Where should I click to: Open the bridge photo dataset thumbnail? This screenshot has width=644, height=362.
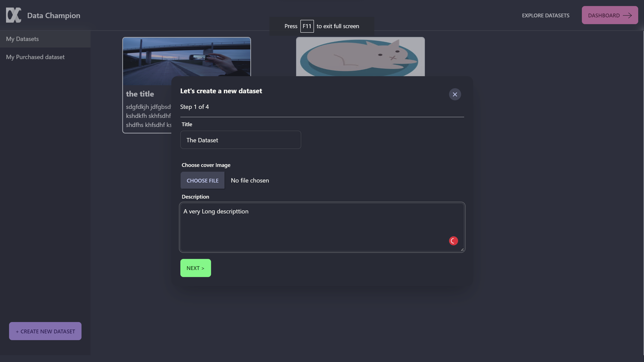pyautogui.click(x=186, y=57)
